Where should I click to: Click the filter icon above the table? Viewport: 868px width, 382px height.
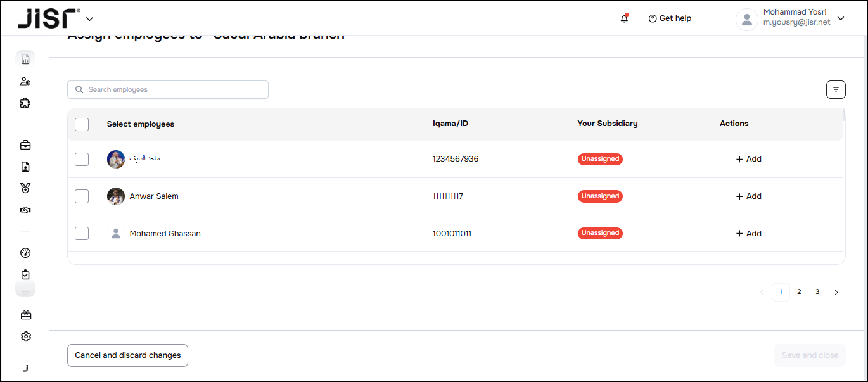click(x=836, y=90)
